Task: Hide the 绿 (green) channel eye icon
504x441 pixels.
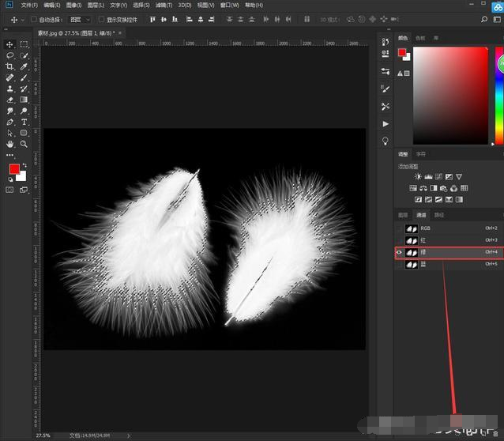Action: pyautogui.click(x=399, y=252)
